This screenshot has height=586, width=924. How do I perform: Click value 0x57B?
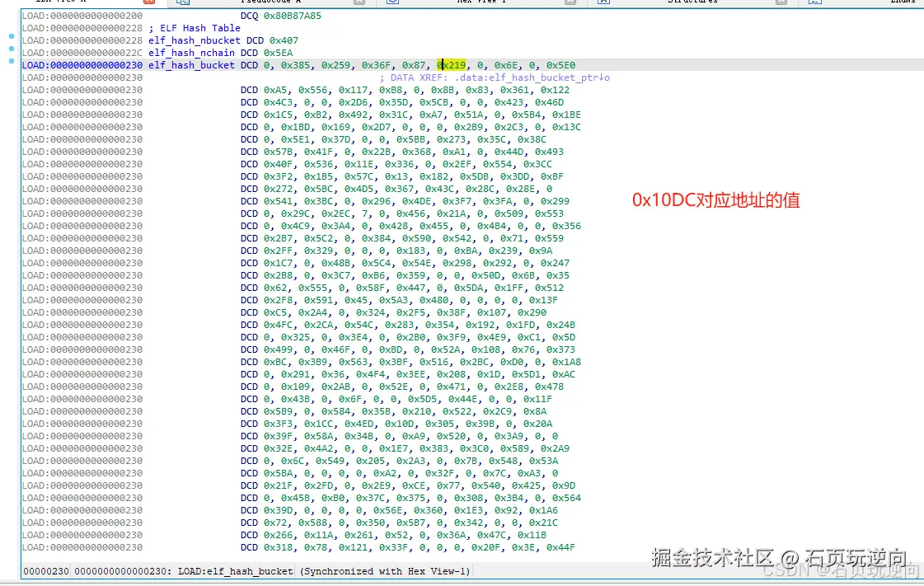pyautogui.click(x=278, y=152)
